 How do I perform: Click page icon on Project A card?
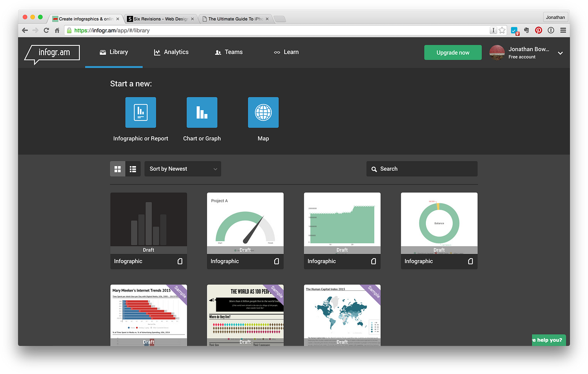point(276,261)
